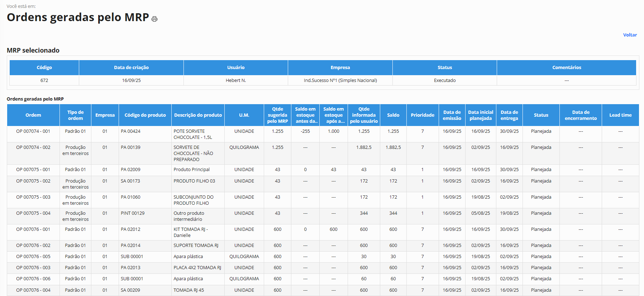Click the Tipo de ordem column header
The image size is (644, 296).
[75, 115]
